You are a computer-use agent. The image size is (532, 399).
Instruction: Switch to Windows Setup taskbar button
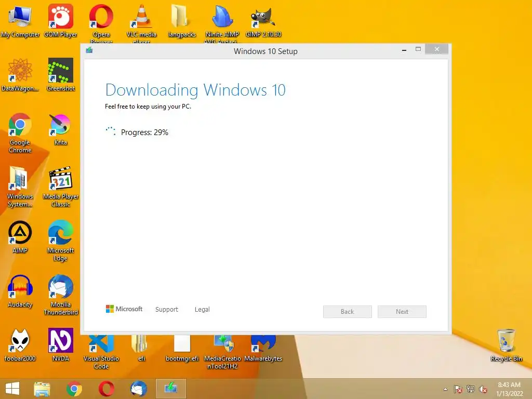click(x=171, y=389)
